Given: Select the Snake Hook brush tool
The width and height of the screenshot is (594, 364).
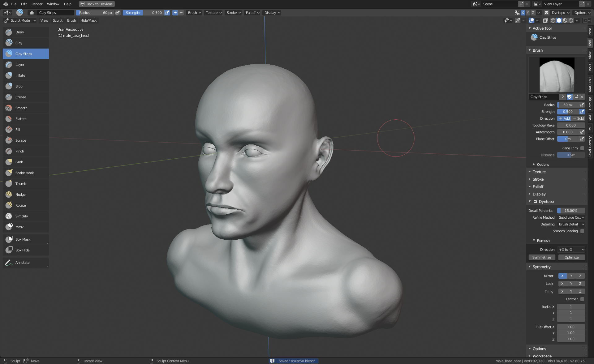Looking at the screenshot, I should coord(24,173).
